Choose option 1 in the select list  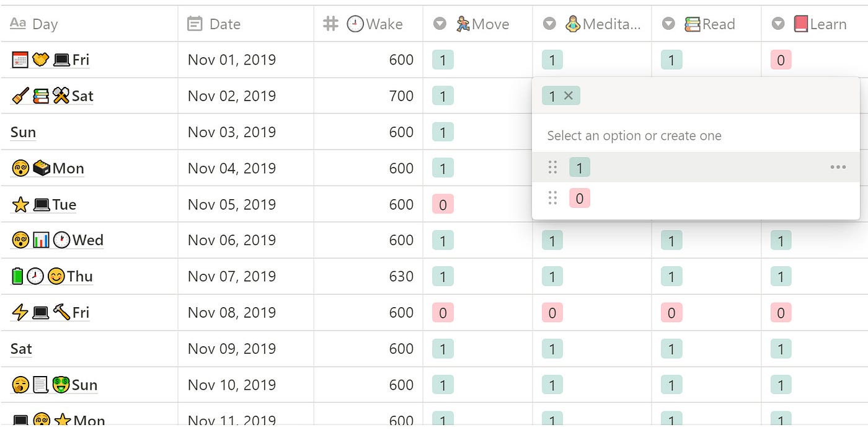click(x=580, y=168)
